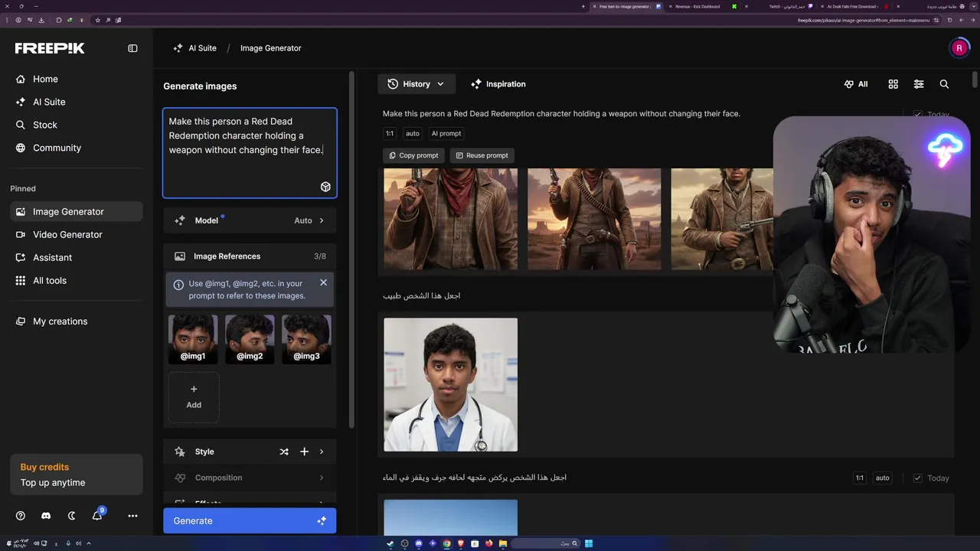Reuse prompt of Red Dead generation
980x551 pixels.
(x=482, y=155)
